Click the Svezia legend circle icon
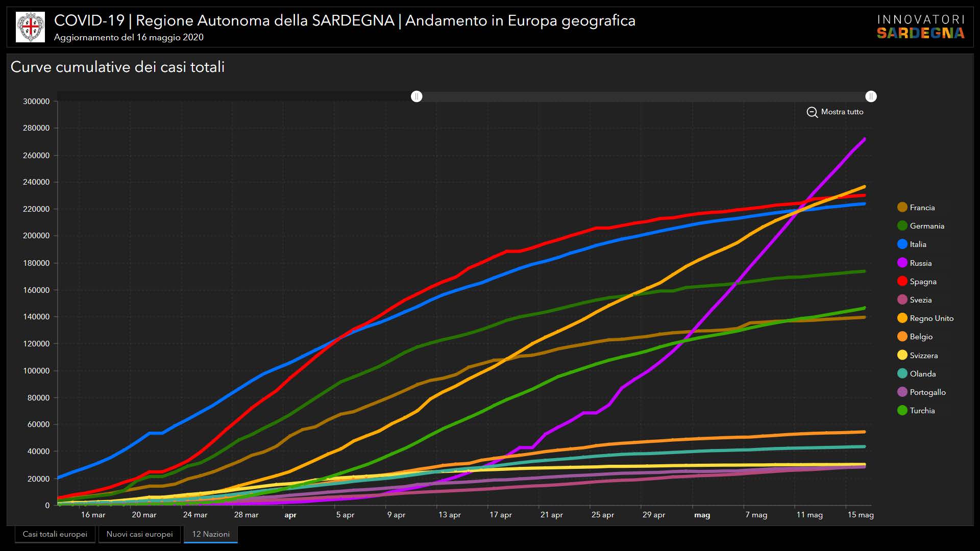This screenshot has width=980, height=551. pos(902,300)
